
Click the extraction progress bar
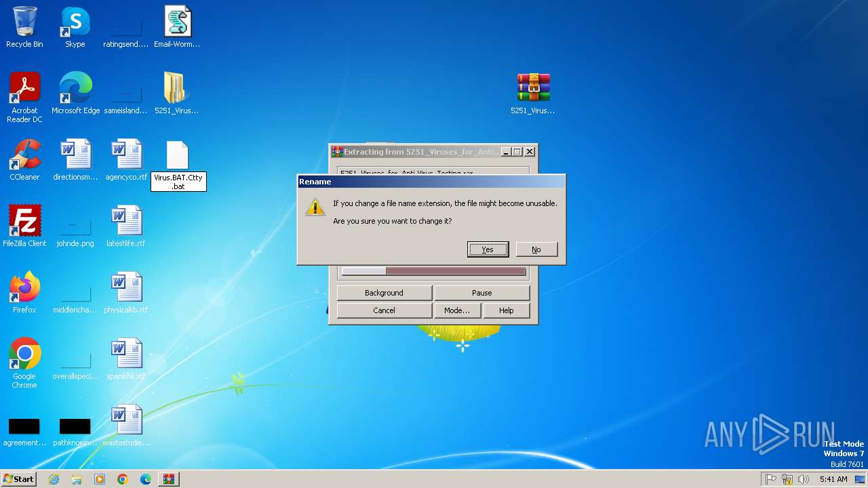pyautogui.click(x=433, y=271)
